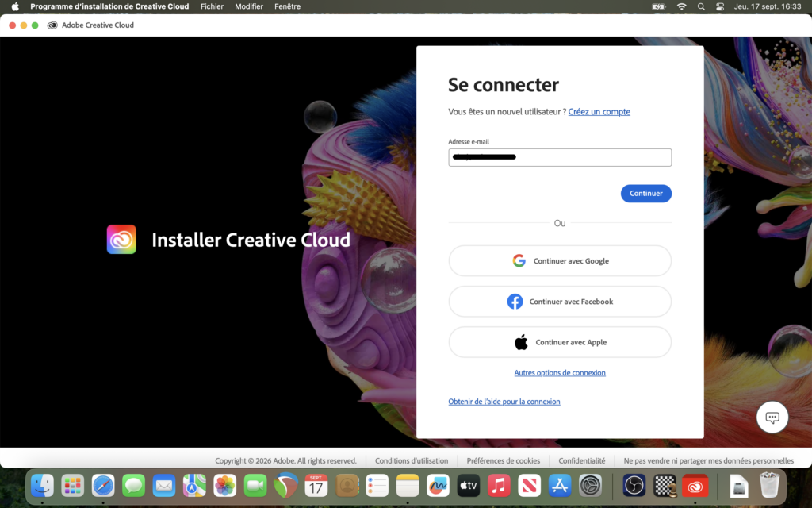Screen dimensions: 812x508
Task: Open Conditions d'utilisation in the footer
Action: [412, 460]
